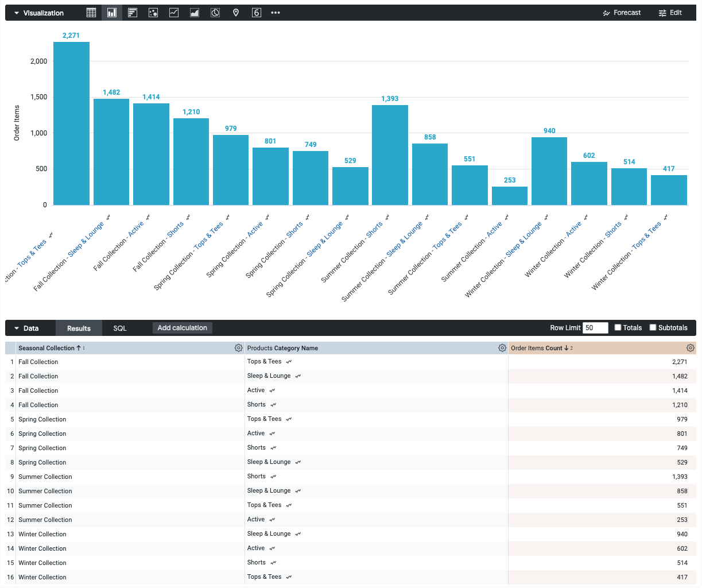Enable the Totals checkbox
702x588 pixels.
[619, 327]
